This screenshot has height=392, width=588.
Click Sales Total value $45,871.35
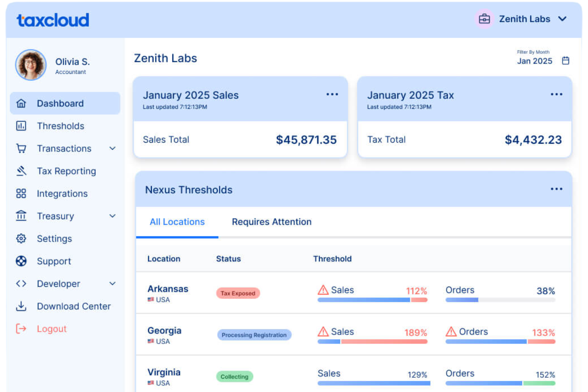pos(306,140)
